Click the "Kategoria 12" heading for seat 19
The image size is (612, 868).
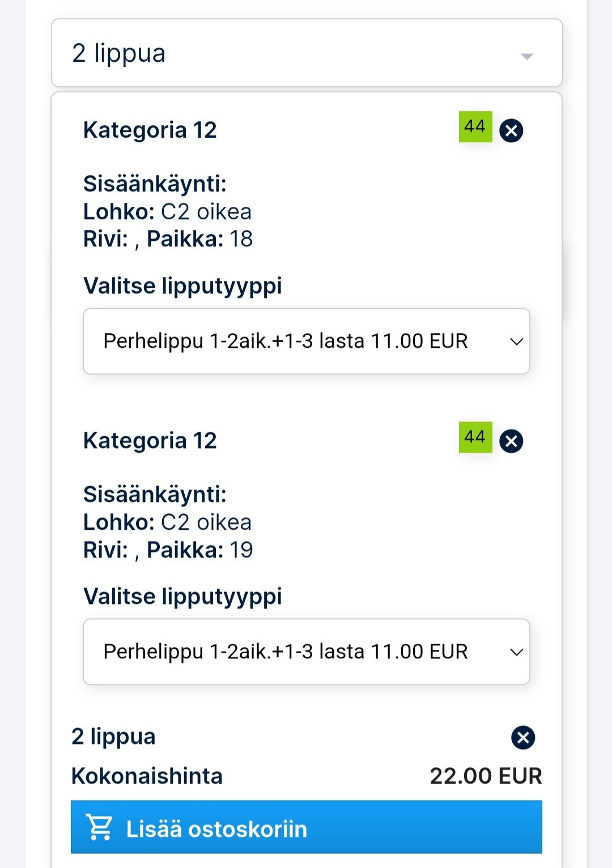click(150, 441)
